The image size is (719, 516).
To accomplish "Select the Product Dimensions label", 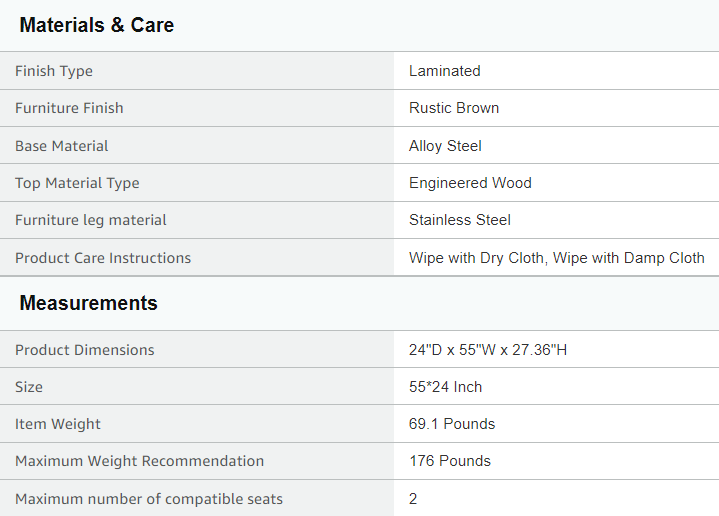I will (x=85, y=350).
